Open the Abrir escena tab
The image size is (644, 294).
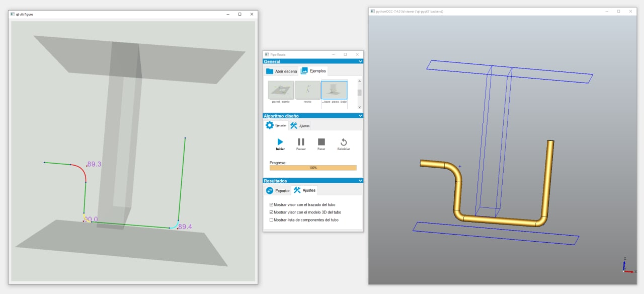click(x=281, y=71)
